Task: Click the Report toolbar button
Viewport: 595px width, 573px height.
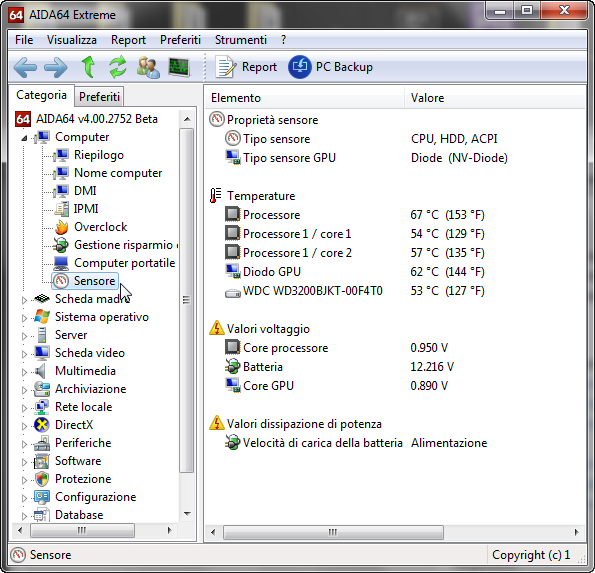Action: coord(246,67)
